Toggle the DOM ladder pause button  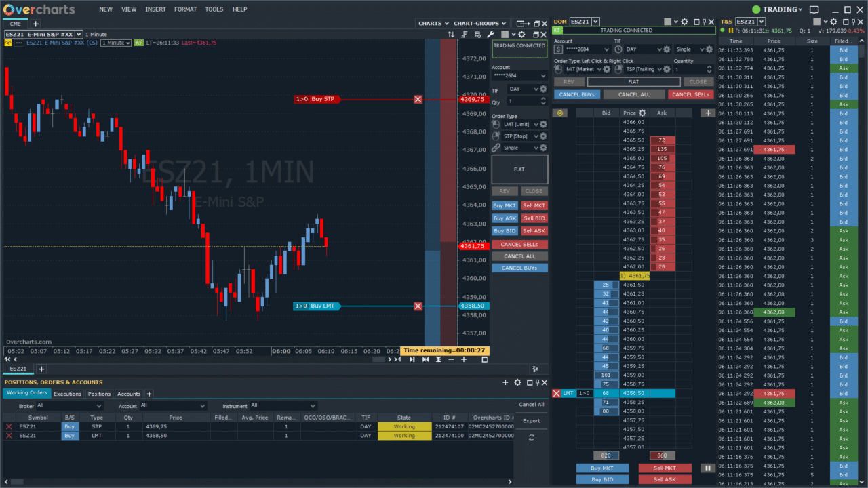click(707, 468)
